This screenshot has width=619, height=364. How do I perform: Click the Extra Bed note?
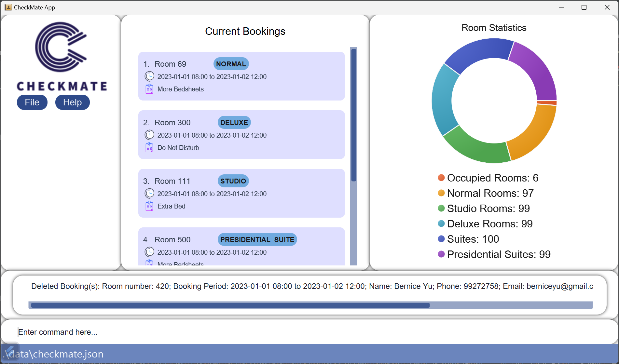(172, 206)
